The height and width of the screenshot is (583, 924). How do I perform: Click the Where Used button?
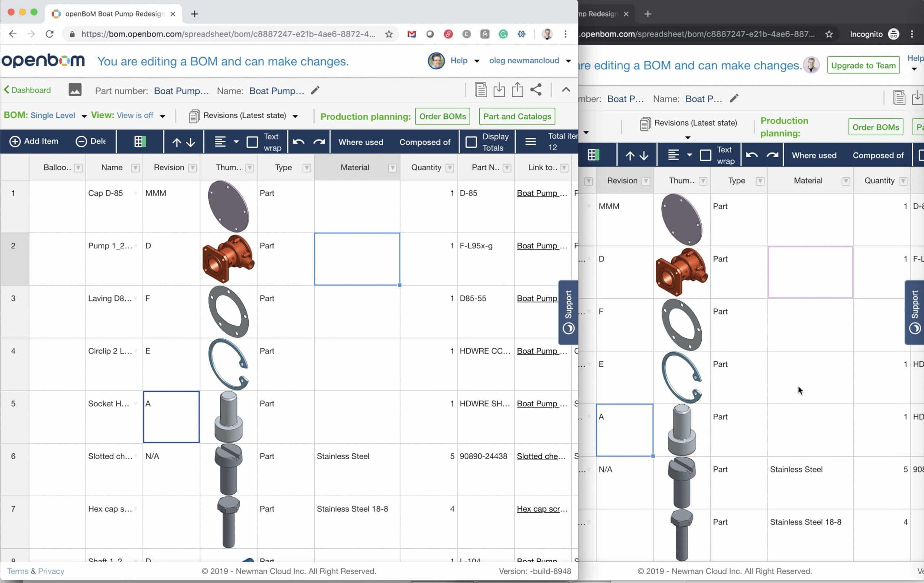pos(361,142)
